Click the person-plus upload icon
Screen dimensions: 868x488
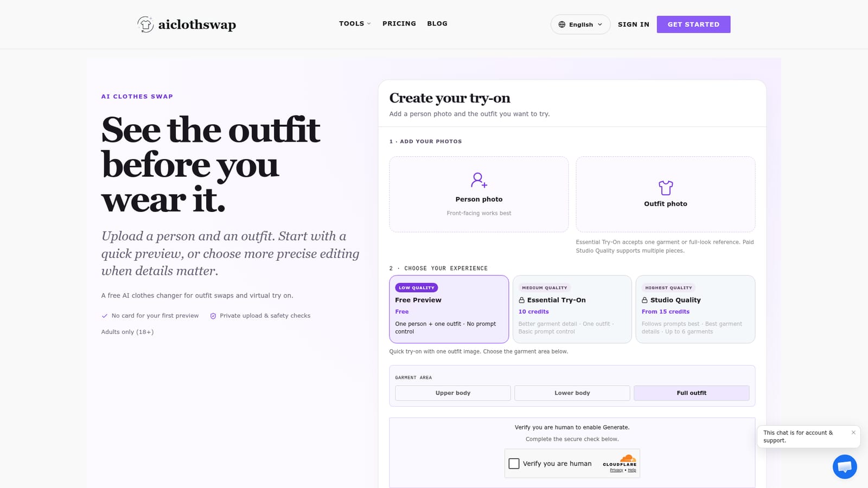pos(479,179)
